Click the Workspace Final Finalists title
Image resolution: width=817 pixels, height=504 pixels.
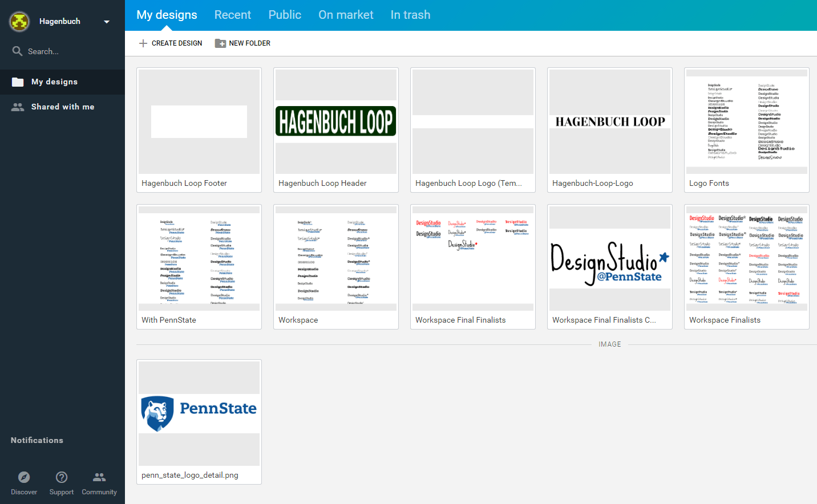point(460,320)
